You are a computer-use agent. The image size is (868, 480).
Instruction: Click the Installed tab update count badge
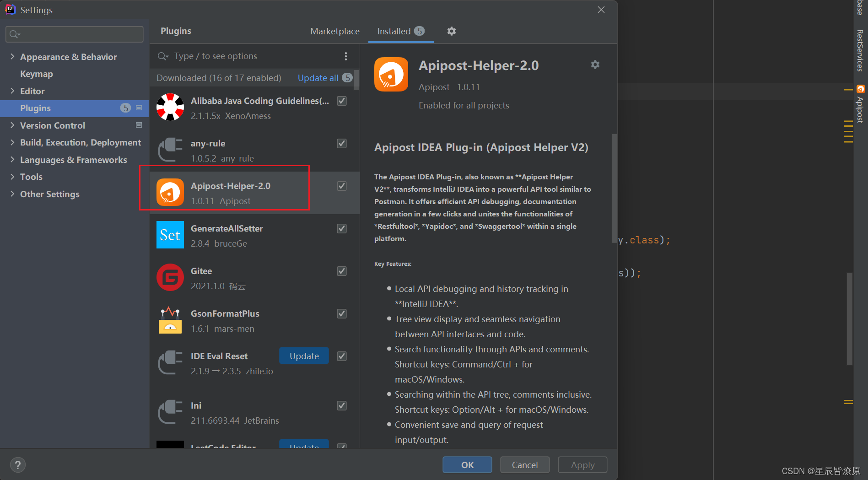[x=419, y=31]
